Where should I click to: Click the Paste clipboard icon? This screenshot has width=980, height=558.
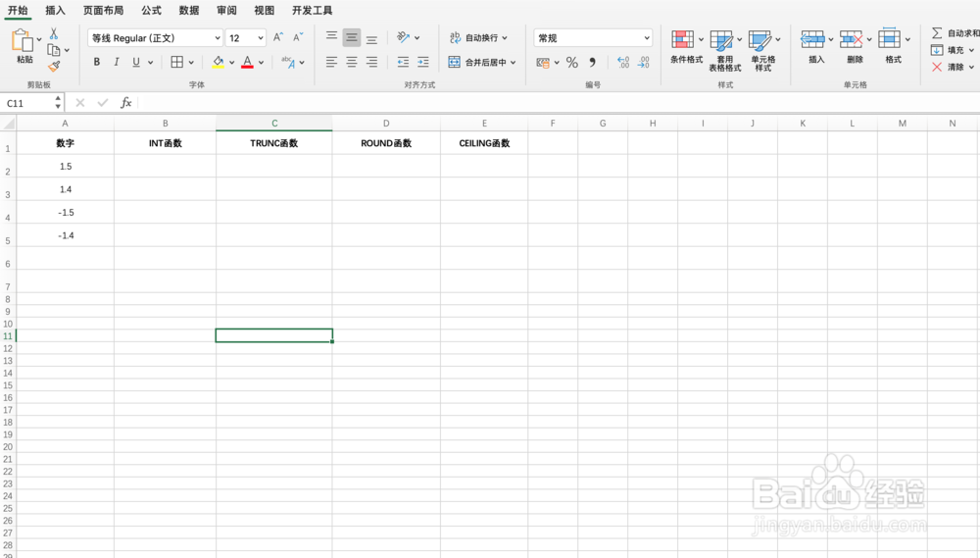(22, 40)
